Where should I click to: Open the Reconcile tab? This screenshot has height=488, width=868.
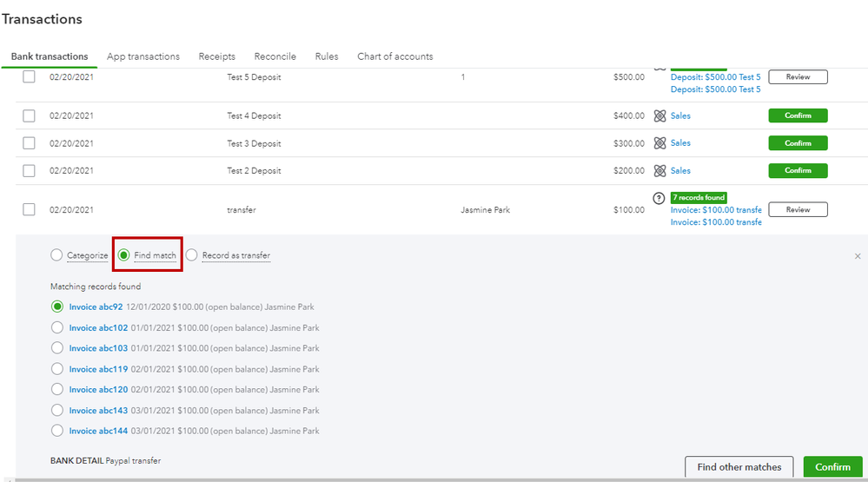275,56
